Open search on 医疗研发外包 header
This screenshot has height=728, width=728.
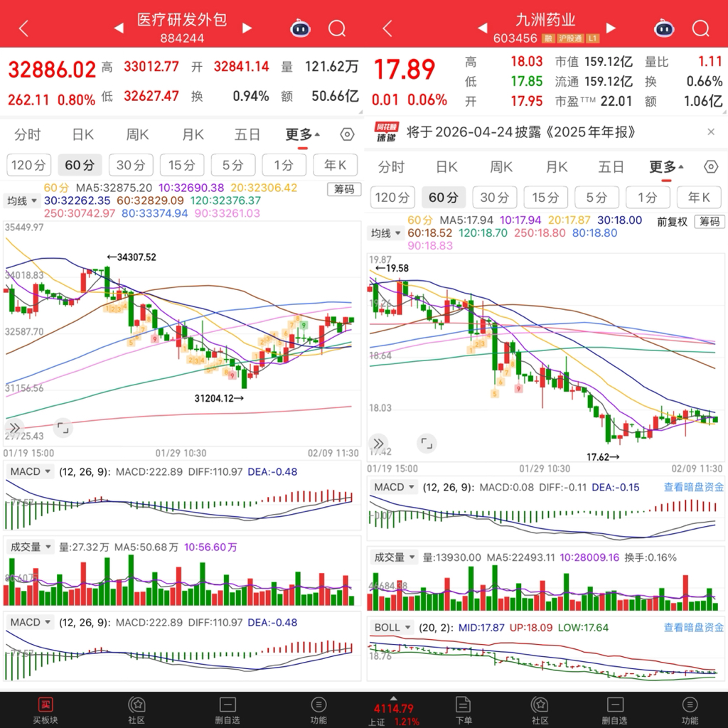(337, 28)
